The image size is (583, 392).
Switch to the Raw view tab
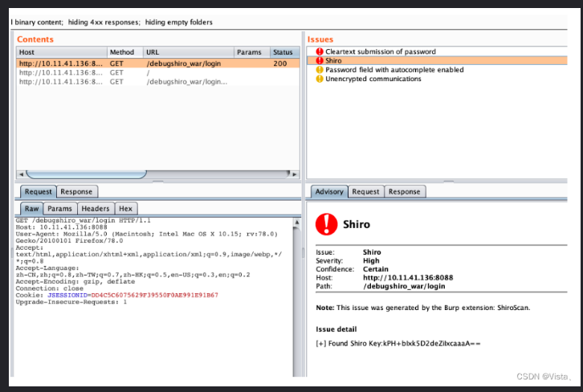(31, 209)
